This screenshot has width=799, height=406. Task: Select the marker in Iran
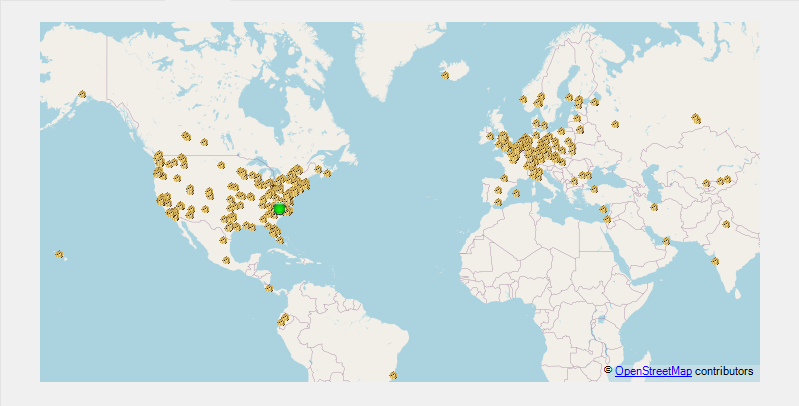653,207
